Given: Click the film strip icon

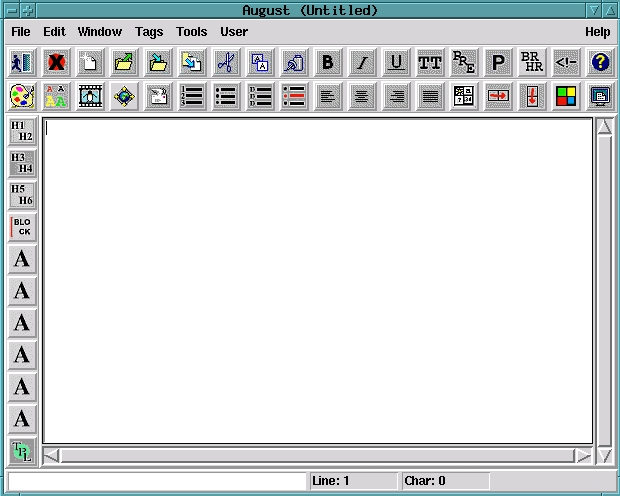Looking at the screenshot, I should pyautogui.click(x=90, y=96).
